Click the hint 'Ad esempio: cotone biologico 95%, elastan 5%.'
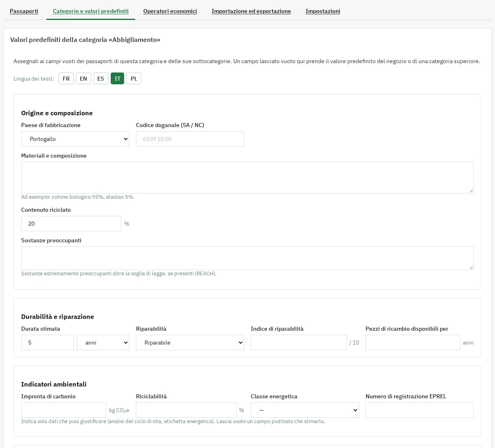 [78, 197]
